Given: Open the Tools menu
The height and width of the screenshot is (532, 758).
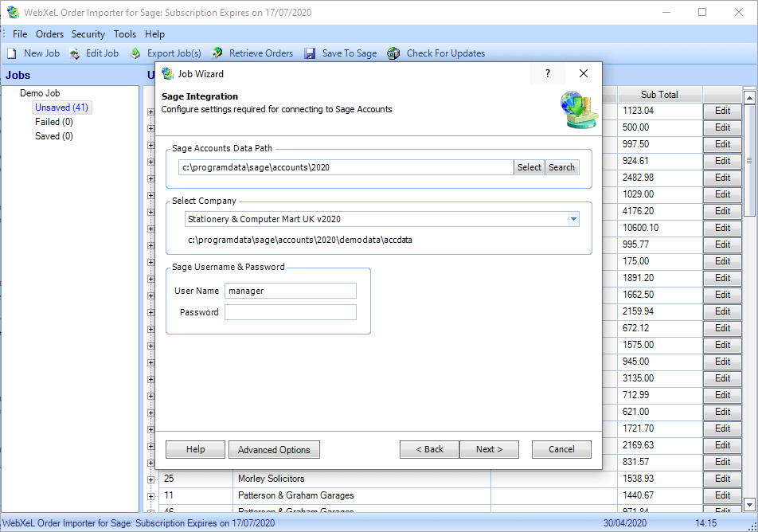Looking at the screenshot, I should [x=125, y=34].
